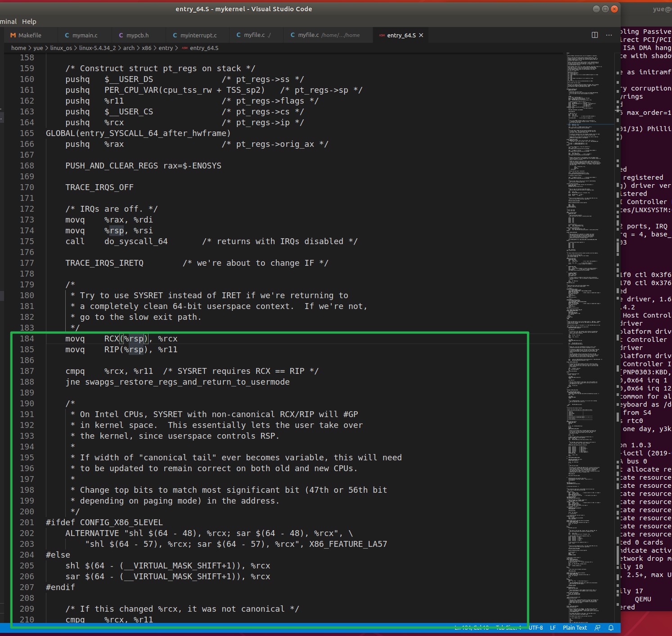Viewport: 672px width, 636px height.
Task: Click line number 175 in the gutter
Action: [27, 241]
